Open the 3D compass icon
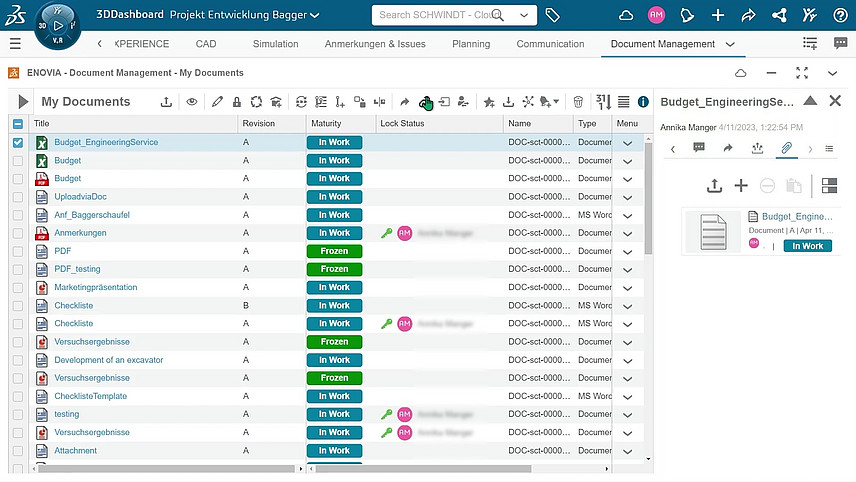 [x=57, y=26]
